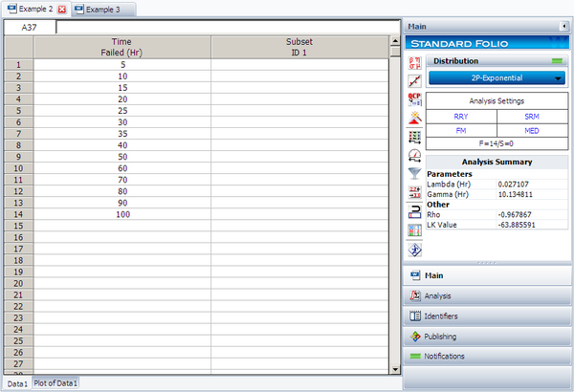
Task: Open the Analysis panel page
Action: point(488,296)
